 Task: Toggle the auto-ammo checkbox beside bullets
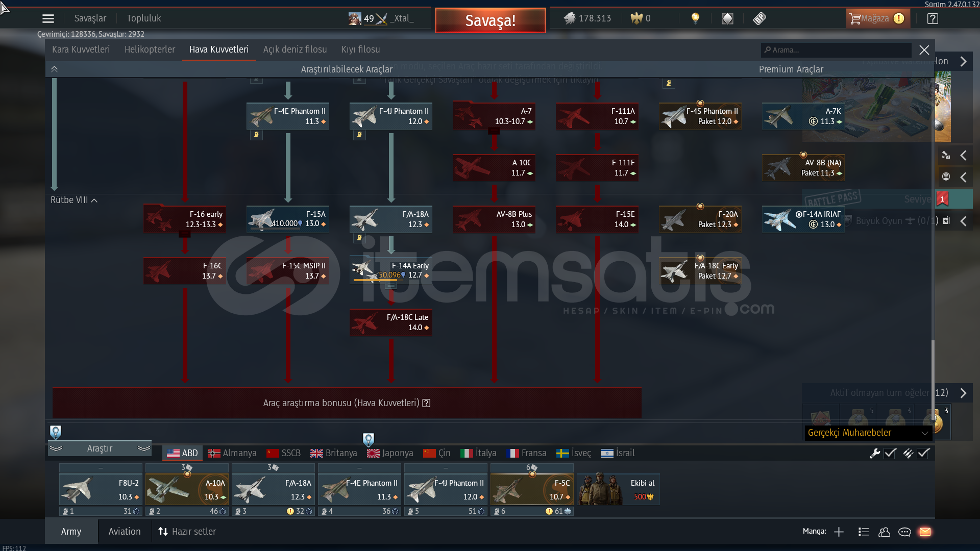pyautogui.click(x=923, y=453)
